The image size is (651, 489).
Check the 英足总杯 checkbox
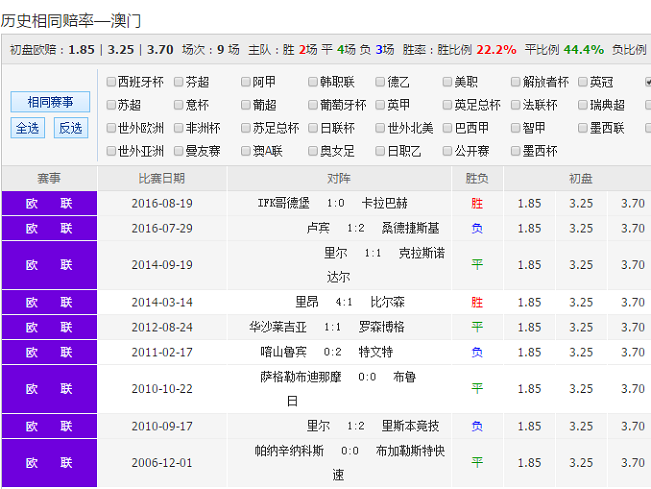(x=448, y=105)
